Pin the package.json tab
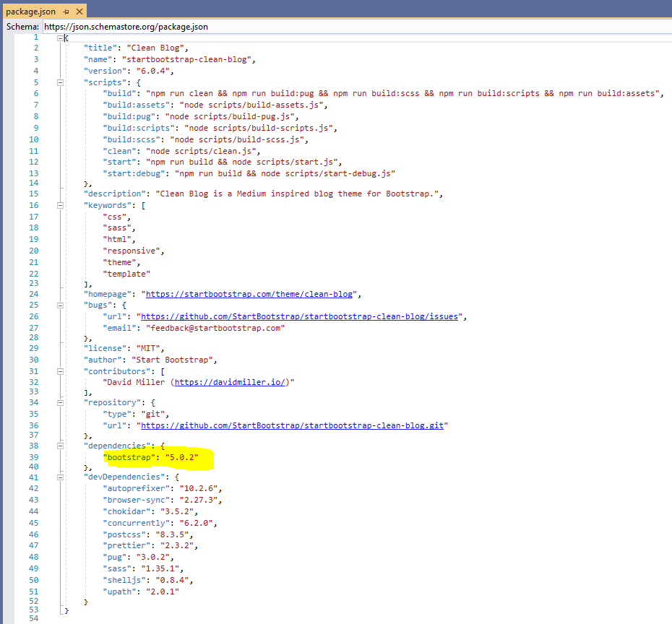Viewport: 672px width, 624px height. point(66,12)
